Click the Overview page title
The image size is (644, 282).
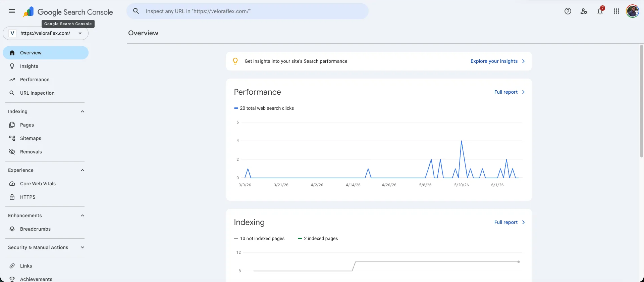point(143,33)
